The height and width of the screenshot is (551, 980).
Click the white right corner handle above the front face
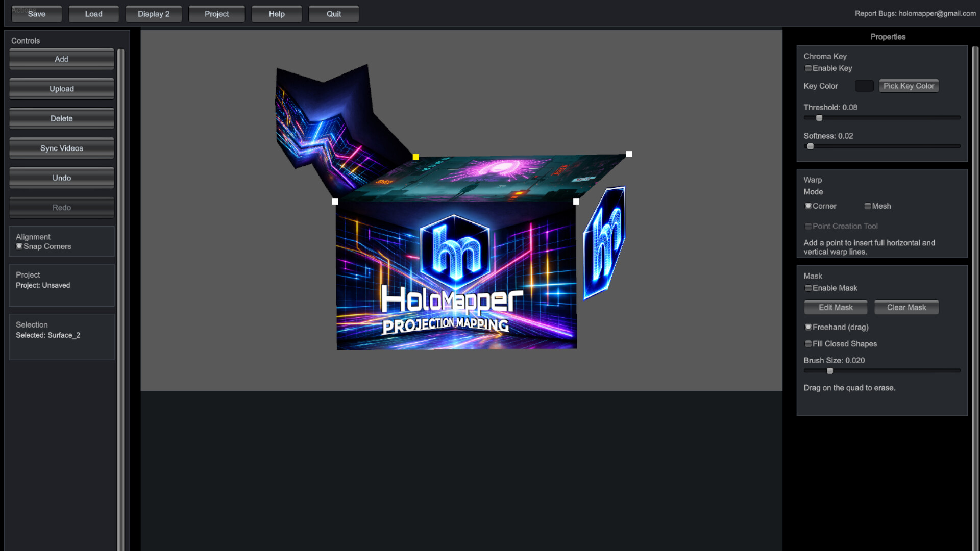[576, 202]
